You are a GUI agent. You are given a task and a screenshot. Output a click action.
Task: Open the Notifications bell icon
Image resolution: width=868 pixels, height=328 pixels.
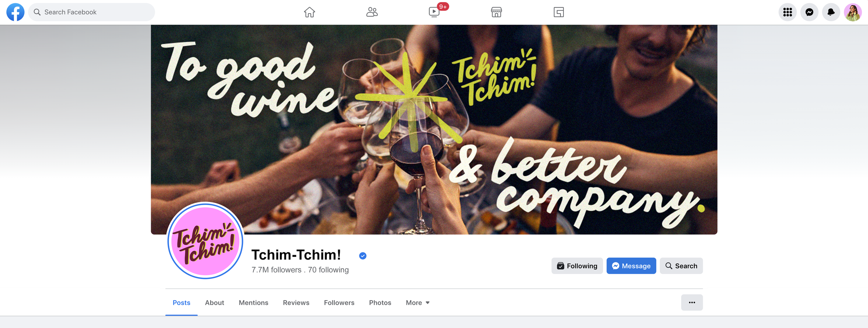[x=831, y=12]
